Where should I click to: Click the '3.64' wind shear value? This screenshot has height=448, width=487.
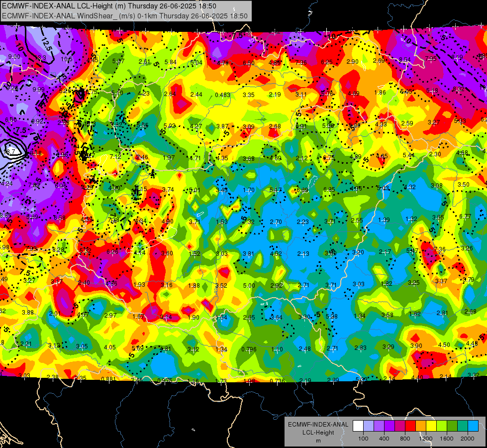(x=277, y=318)
